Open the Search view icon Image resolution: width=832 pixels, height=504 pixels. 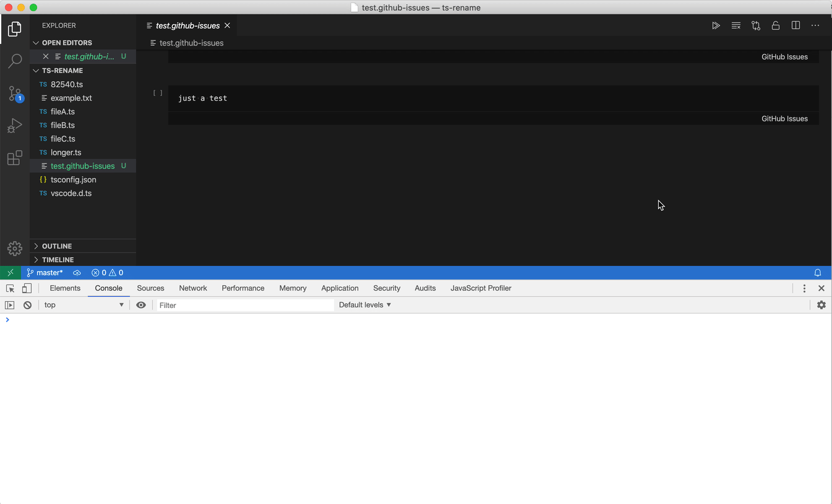tap(15, 61)
